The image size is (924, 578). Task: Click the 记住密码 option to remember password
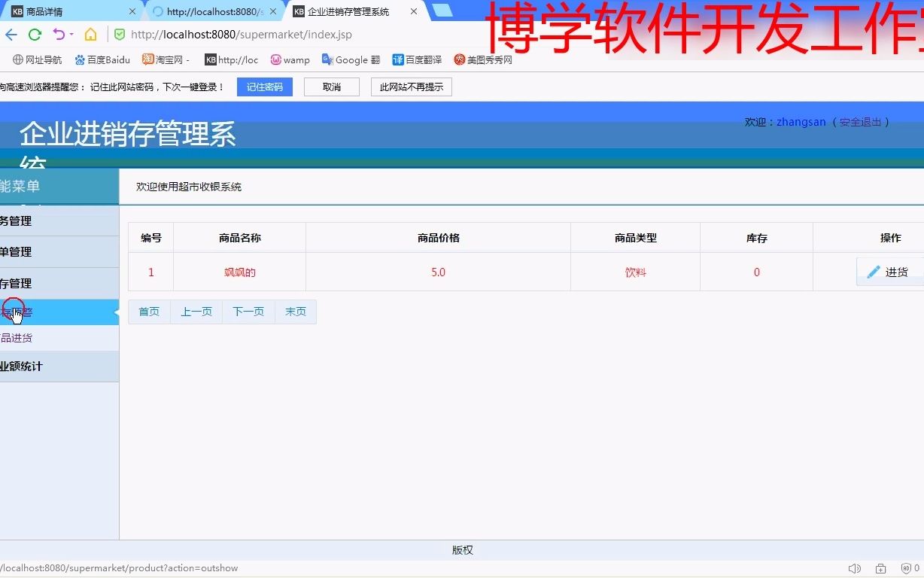click(x=264, y=87)
